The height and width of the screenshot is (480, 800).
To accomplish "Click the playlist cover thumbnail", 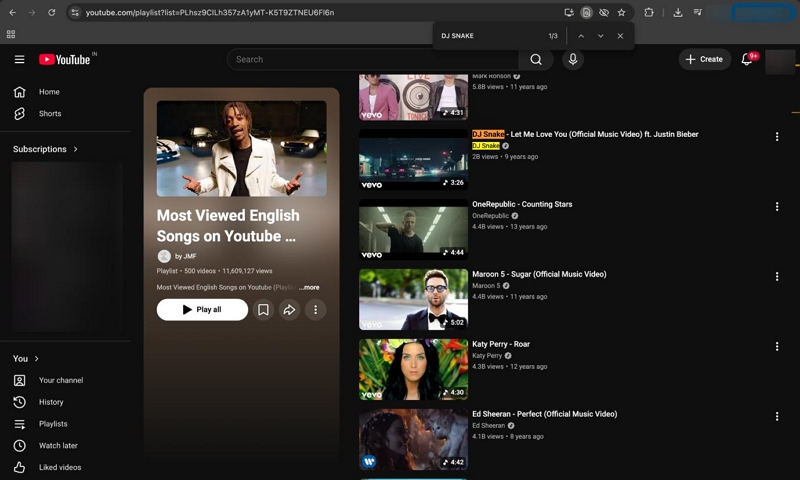I will [x=241, y=148].
